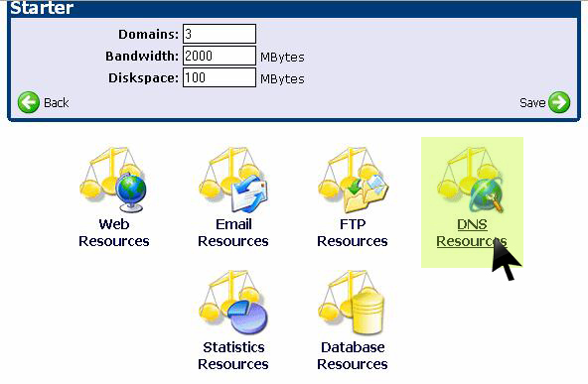Click the DNS Resources underlined link
Viewport: 588px width, 384px height.
(x=472, y=232)
